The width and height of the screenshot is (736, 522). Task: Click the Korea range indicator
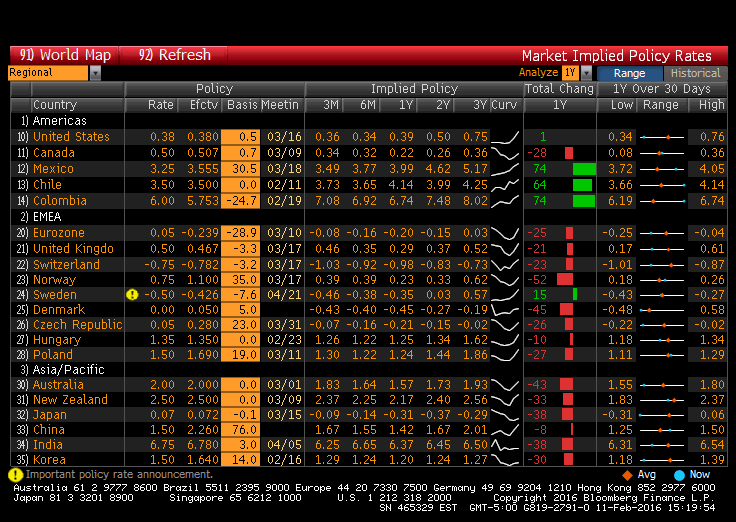tap(662, 460)
